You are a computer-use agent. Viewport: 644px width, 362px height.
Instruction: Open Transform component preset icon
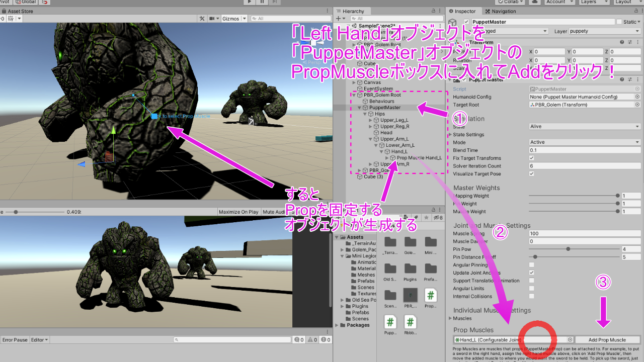[x=629, y=43]
